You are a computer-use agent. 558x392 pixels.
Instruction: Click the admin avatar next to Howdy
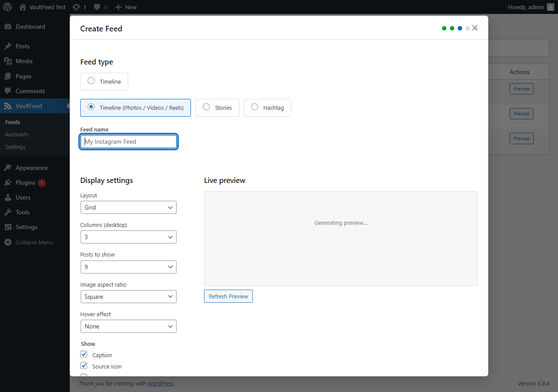coord(550,7)
